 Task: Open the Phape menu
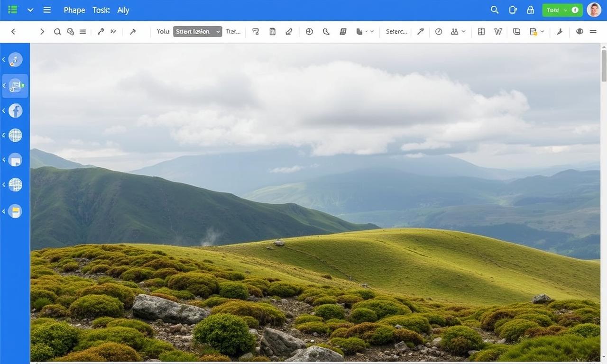click(74, 10)
